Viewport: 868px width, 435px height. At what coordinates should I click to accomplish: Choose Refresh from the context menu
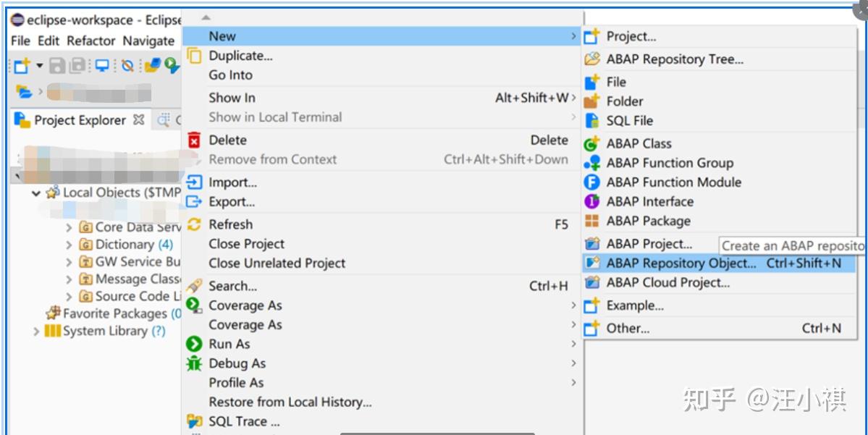point(231,224)
